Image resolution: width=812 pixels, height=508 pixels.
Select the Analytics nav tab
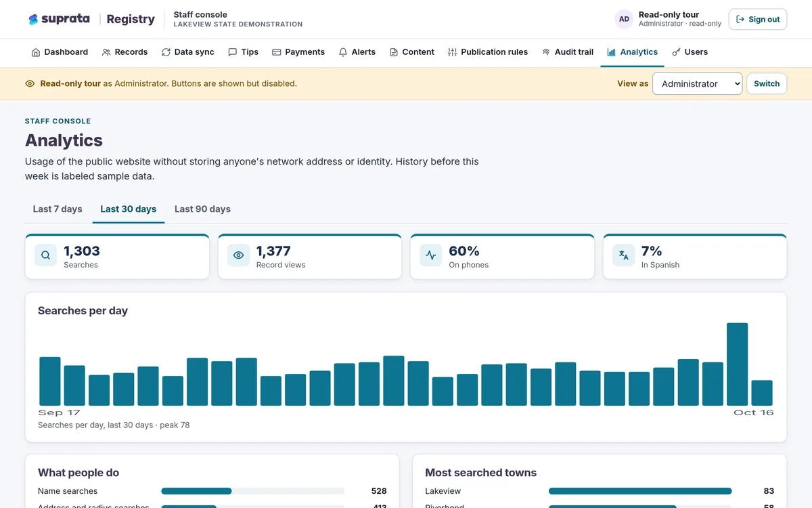click(x=632, y=52)
